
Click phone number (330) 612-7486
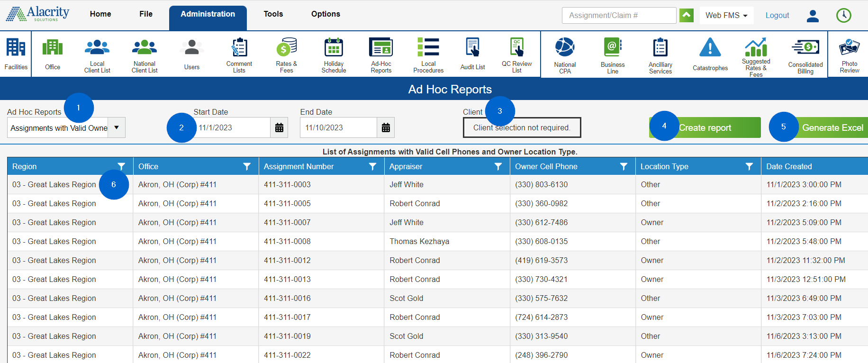coord(542,222)
